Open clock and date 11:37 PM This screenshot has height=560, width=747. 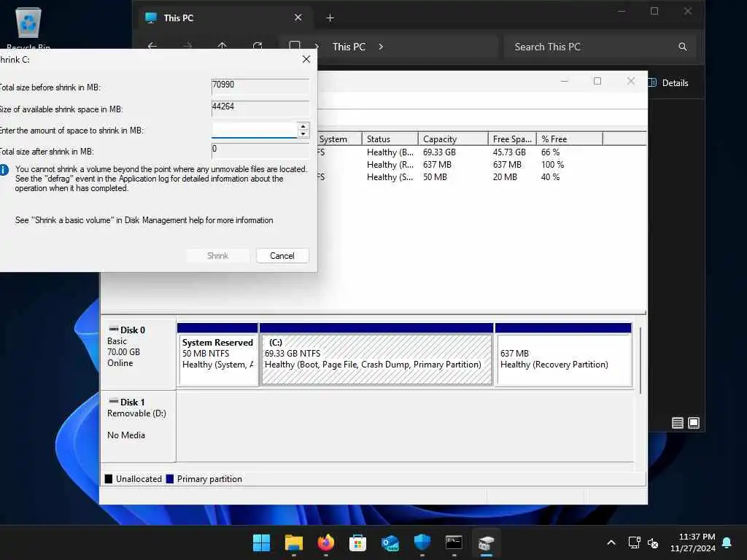click(693, 542)
